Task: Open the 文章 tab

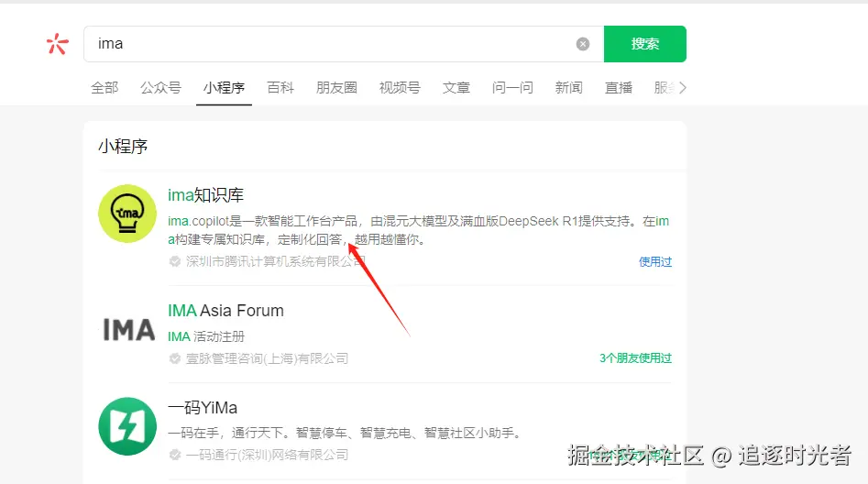Action: pos(456,87)
